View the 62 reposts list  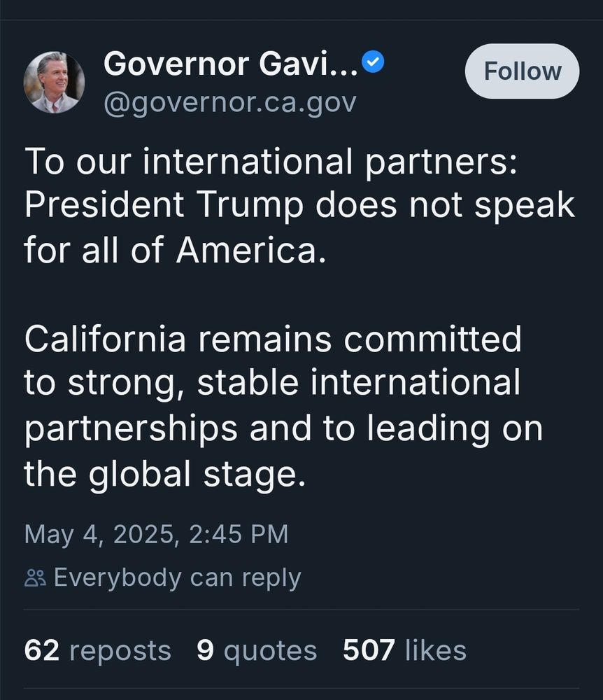pyautogui.click(x=99, y=650)
